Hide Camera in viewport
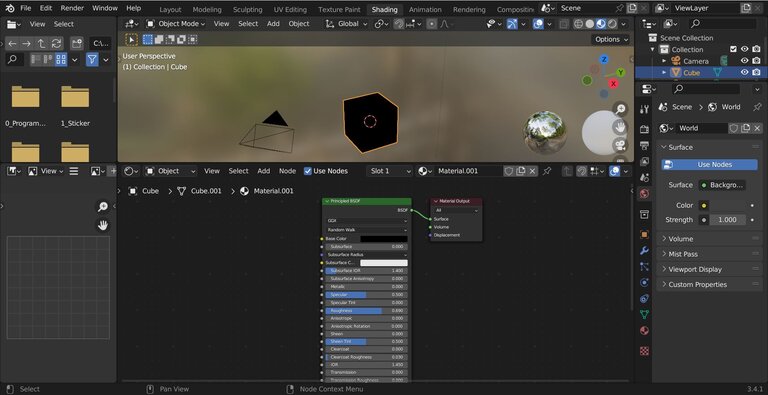This screenshot has height=395, width=768. [744, 61]
